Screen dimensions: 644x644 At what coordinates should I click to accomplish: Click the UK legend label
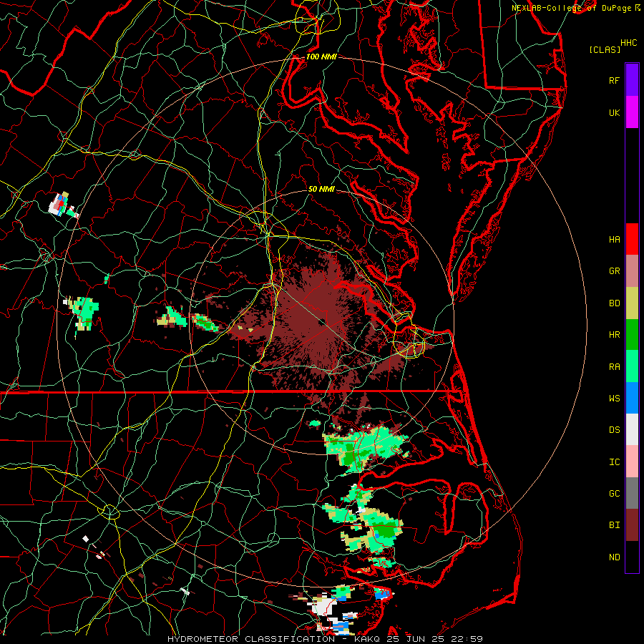click(x=614, y=112)
